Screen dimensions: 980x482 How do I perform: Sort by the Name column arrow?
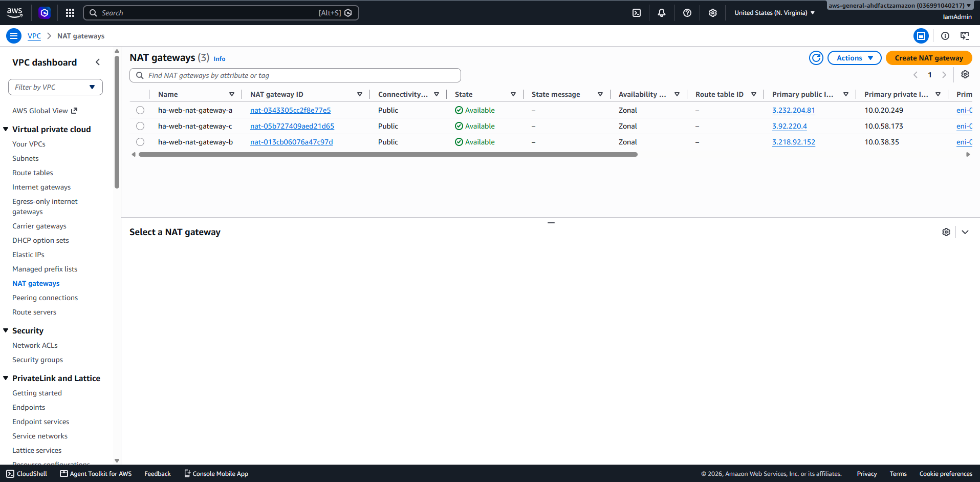click(232, 94)
